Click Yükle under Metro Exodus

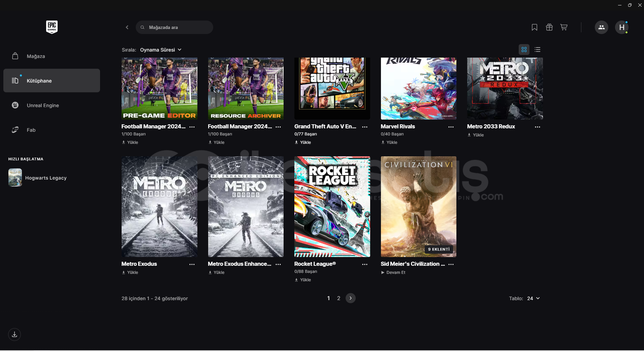click(130, 273)
